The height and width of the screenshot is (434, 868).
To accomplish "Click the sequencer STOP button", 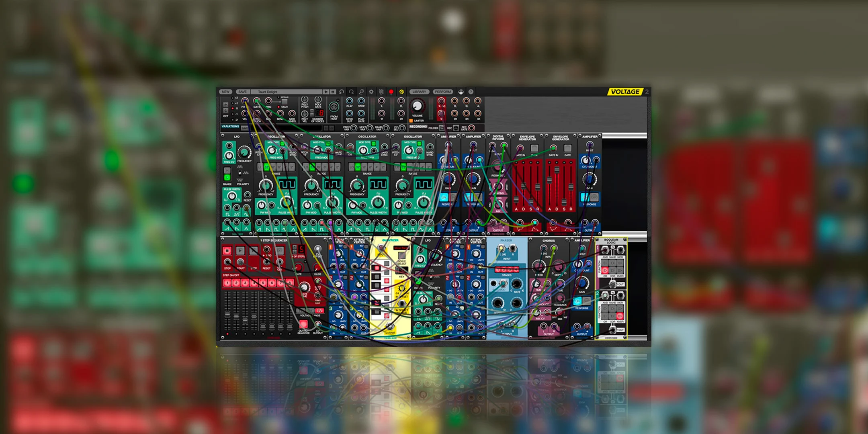I will coord(227,251).
